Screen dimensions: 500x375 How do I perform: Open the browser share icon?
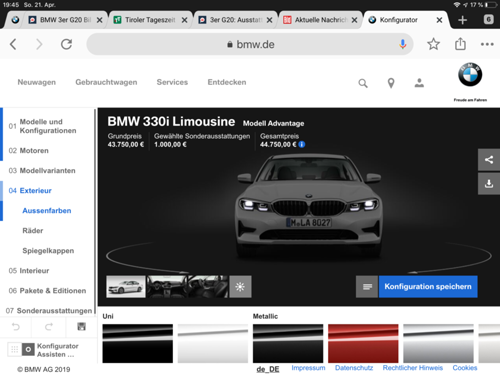tap(460, 44)
